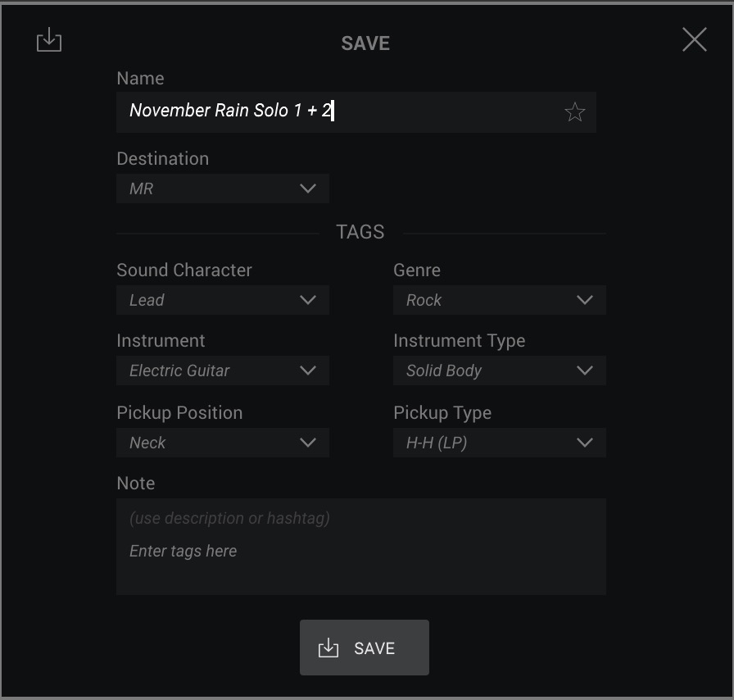The height and width of the screenshot is (700, 734).
Task: Click the Name text field
Action: 356,112
